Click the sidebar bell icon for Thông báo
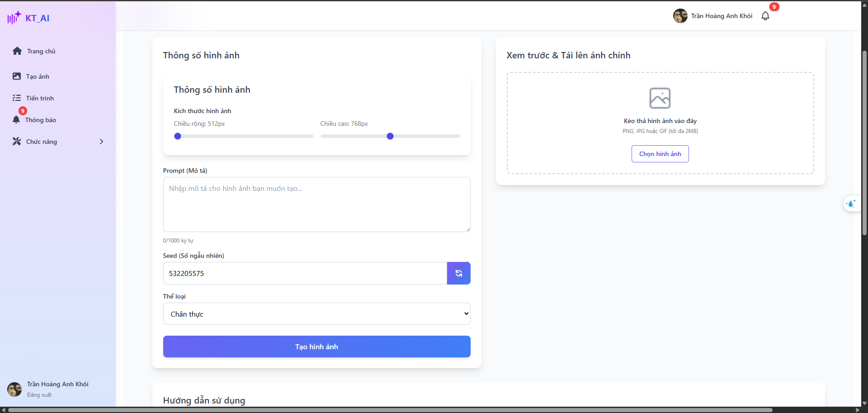The image size is (868, 413). pos(16,120)
